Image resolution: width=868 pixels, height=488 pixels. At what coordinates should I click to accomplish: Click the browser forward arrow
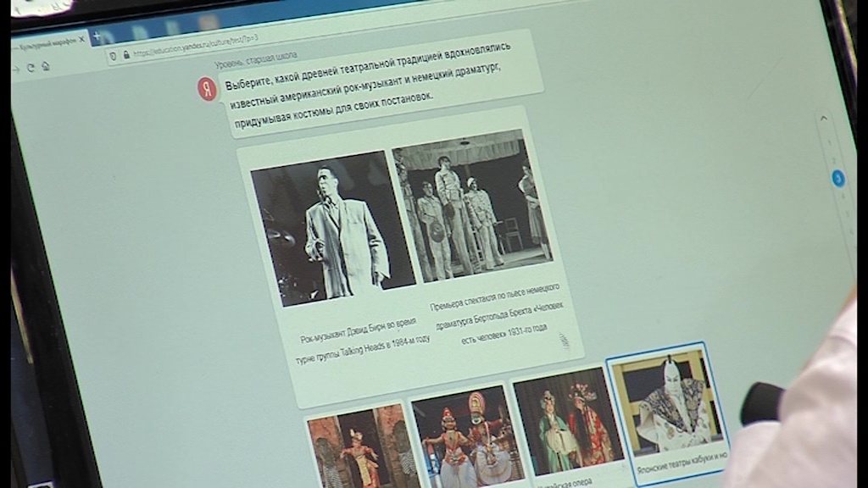pos(16,69)
